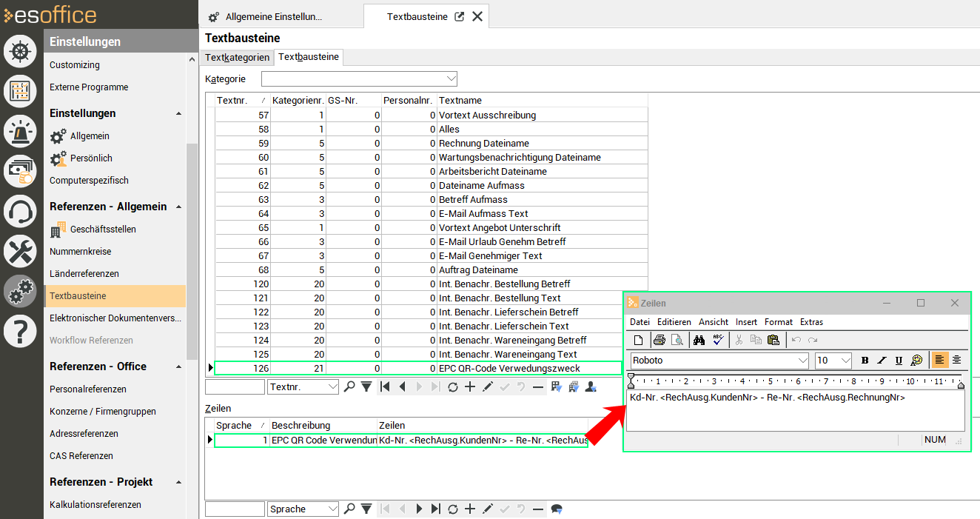Open the Extras menu
The height and width of the screenshot is (519, 980).
(811, 322)
